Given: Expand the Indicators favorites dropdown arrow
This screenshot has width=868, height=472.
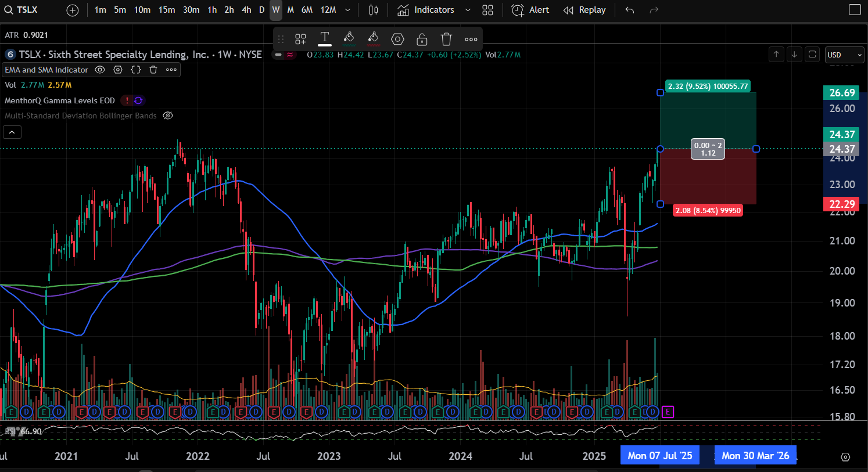Looking at the screenshot, I should (468, 10).
